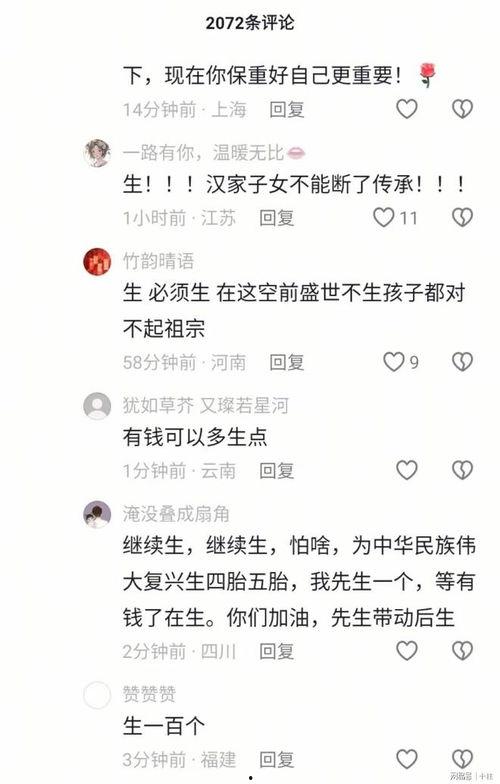Viewport: 500px width, 784px height.
Task: Dislike the Henan comment with broken heart
Action: (x=462, y=362)
